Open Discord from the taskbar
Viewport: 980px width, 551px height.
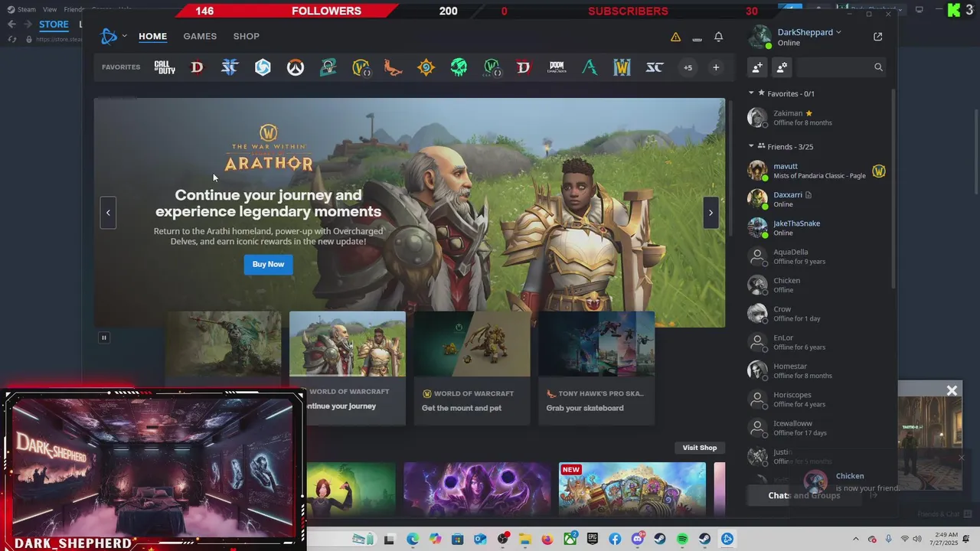click(x=638, y=540)
